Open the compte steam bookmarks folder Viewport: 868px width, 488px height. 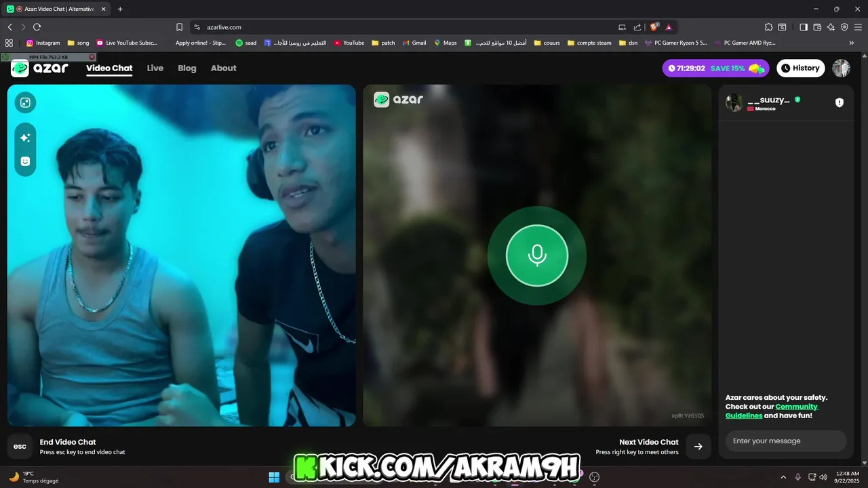coord(589,43)
